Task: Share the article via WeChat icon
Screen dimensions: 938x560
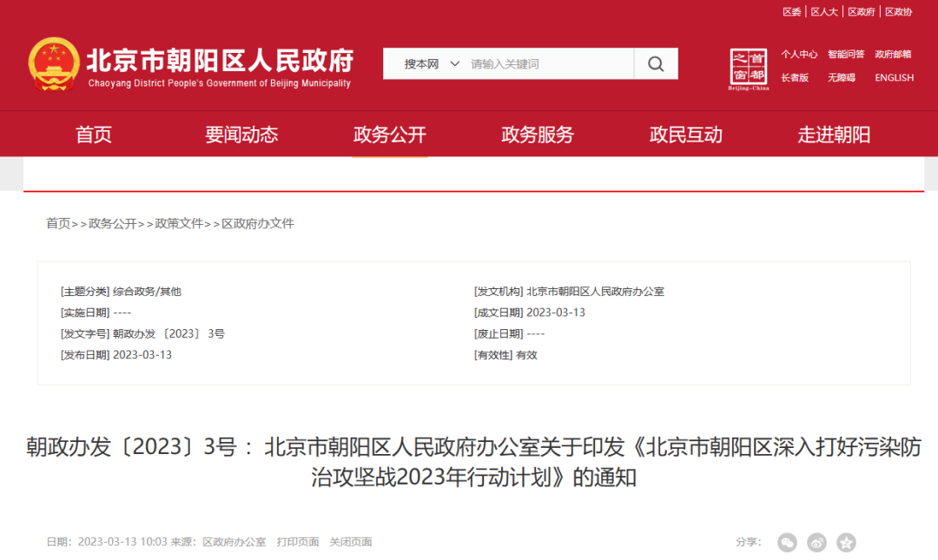Action: [x=787, y=542]
